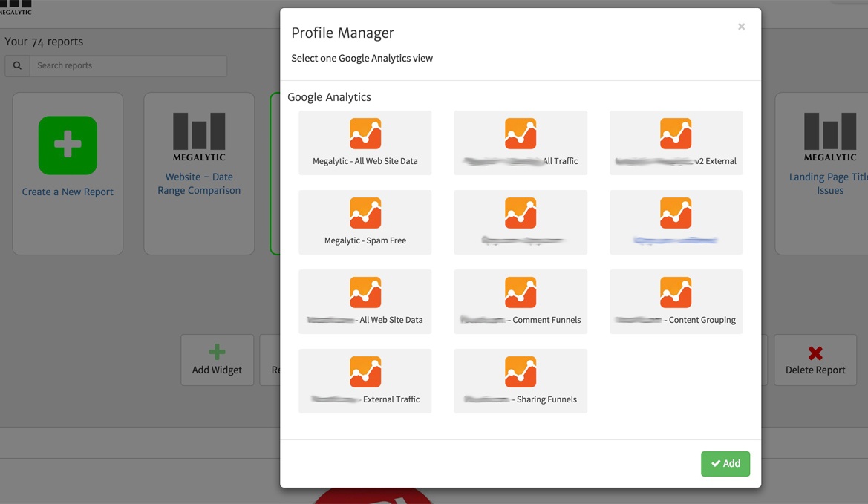This screenshot has width=868, height=504.
Task: Close the Profile Manager dialog
Action: tap(741, 27)
